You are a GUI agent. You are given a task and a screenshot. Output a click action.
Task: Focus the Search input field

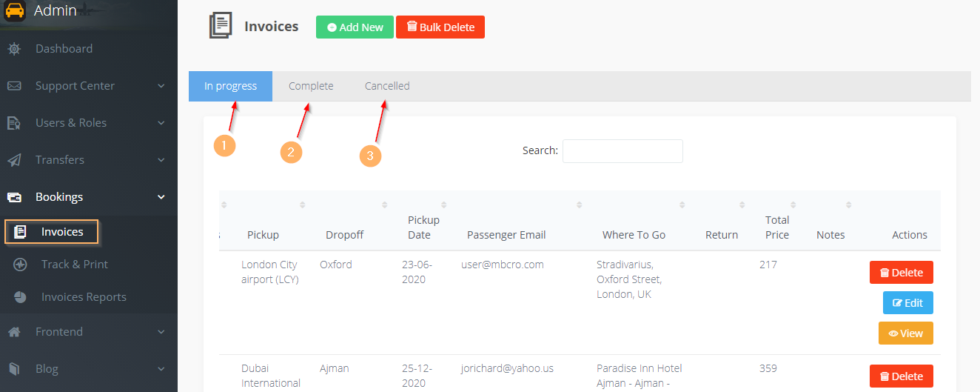coord(622,151)
